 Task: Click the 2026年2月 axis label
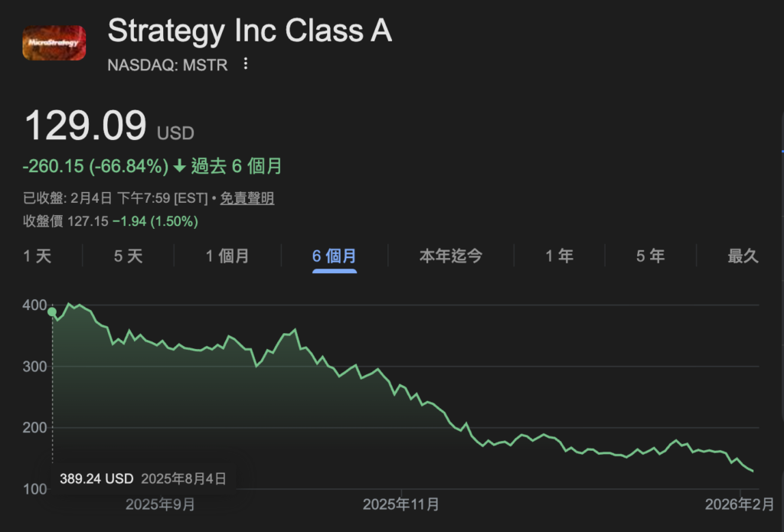(x=740, y=504)
